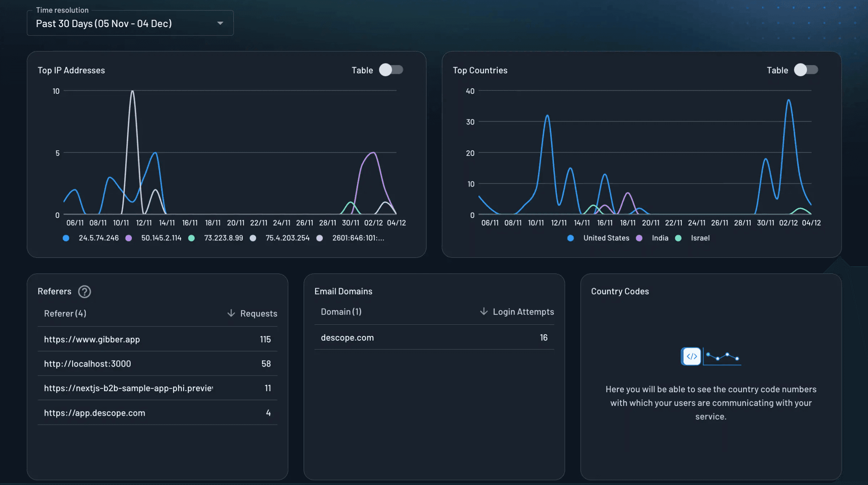Screen dimensions: 868x485
Task: Click the http://localhost:3000 referer entry
Action: click(88, 364)
